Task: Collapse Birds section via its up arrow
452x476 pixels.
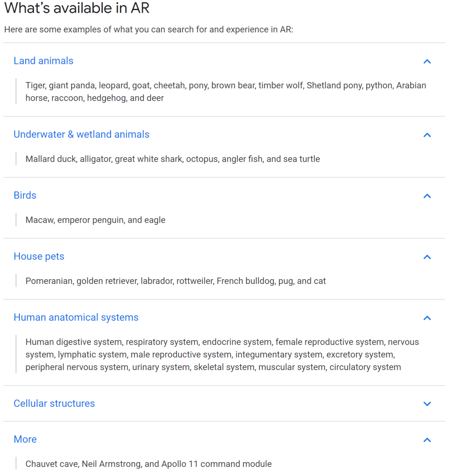Action: click(x=427, y=196)
